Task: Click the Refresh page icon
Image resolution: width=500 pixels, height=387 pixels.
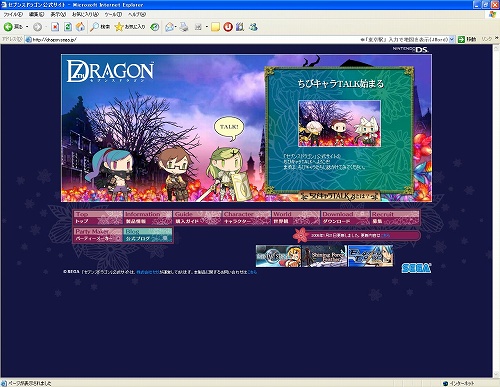Action: point(68,27)
